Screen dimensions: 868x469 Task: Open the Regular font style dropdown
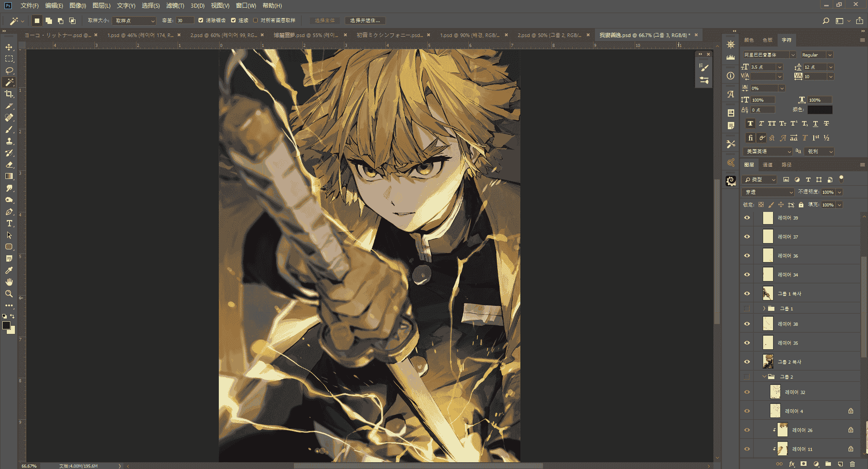click(x=816, y=55)
